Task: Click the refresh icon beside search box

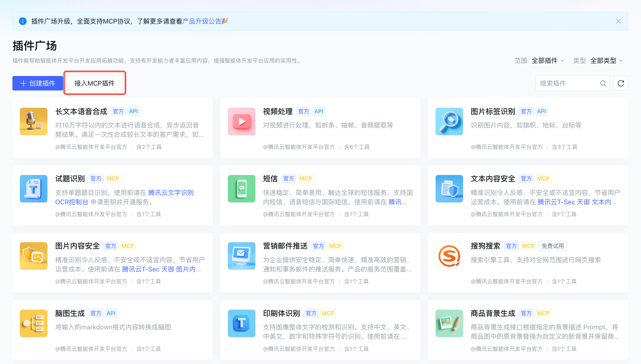Action: click(621, 83)
